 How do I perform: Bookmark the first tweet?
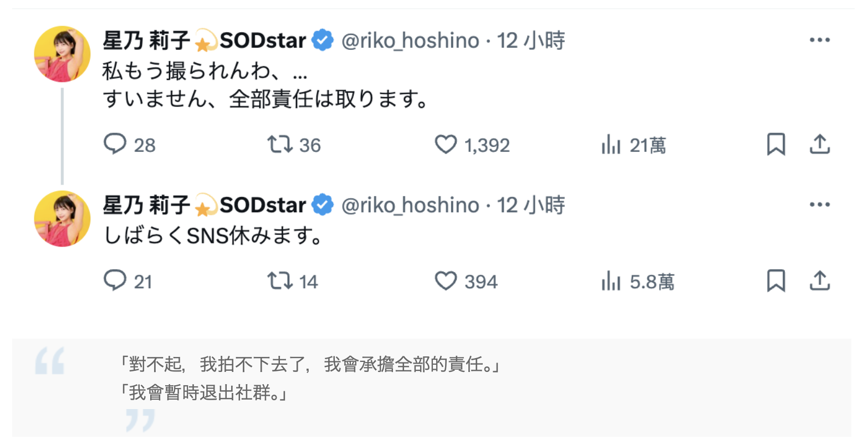(776, 143)
